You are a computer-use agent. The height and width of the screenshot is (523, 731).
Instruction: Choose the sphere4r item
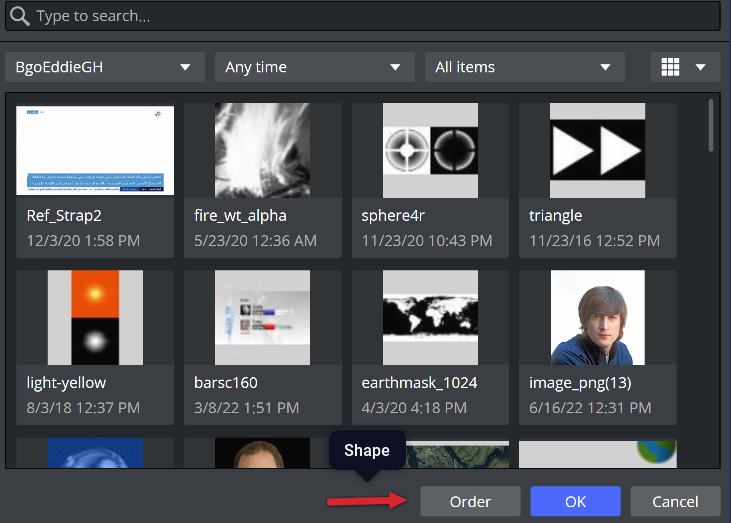(x=429, y=150)
